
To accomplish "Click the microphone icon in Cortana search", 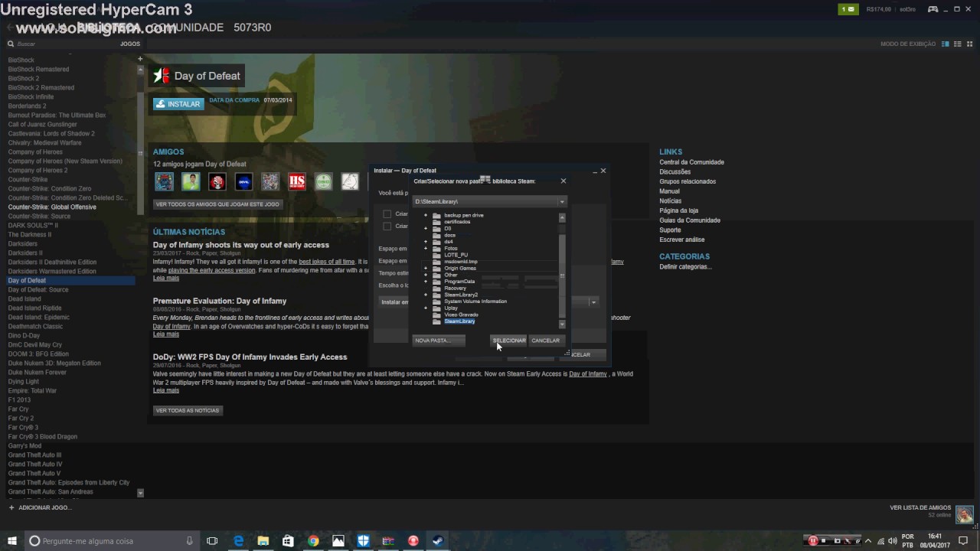I will point(189,541).
